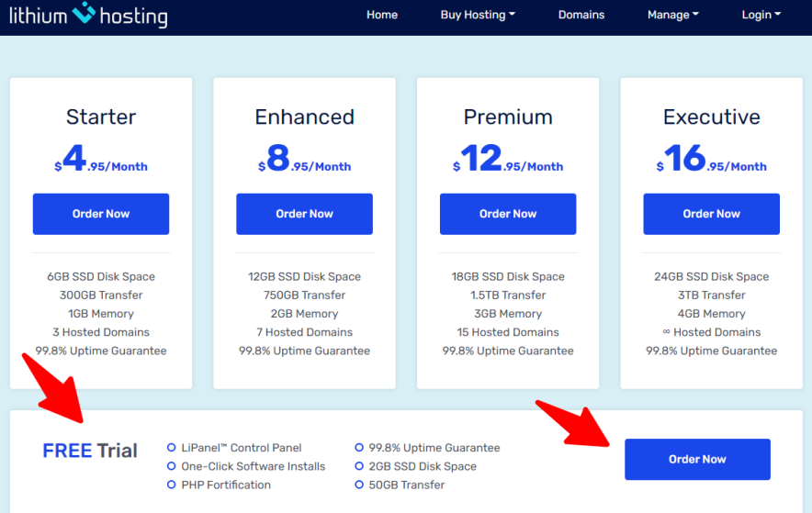
Task: Click the $16.95/Month price
Action: pos(712,158)
